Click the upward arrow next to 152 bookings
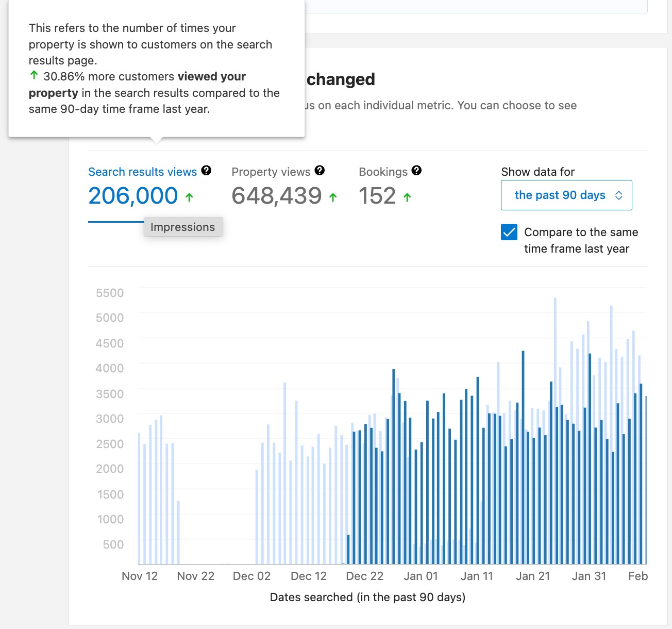 (x=408, y=196)
